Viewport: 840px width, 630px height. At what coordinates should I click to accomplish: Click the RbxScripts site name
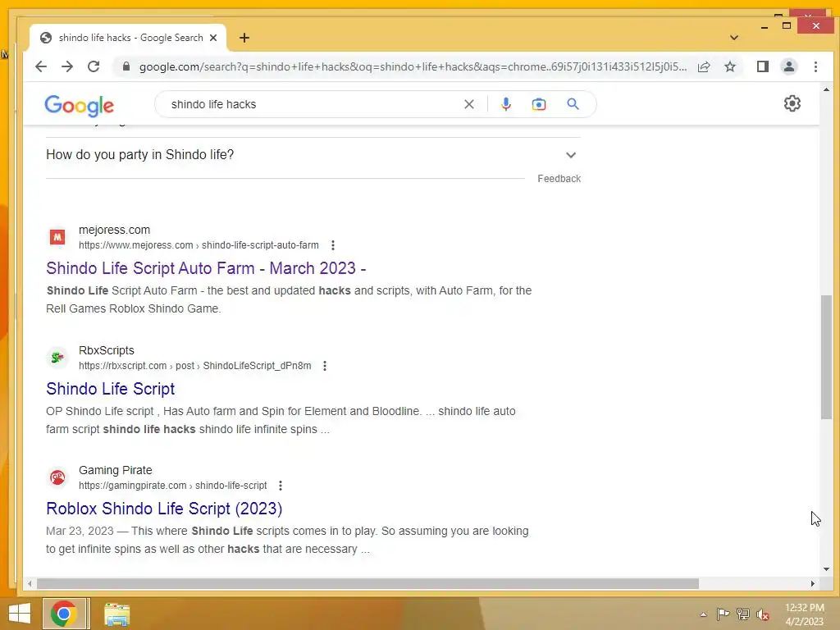click(107, 350)
